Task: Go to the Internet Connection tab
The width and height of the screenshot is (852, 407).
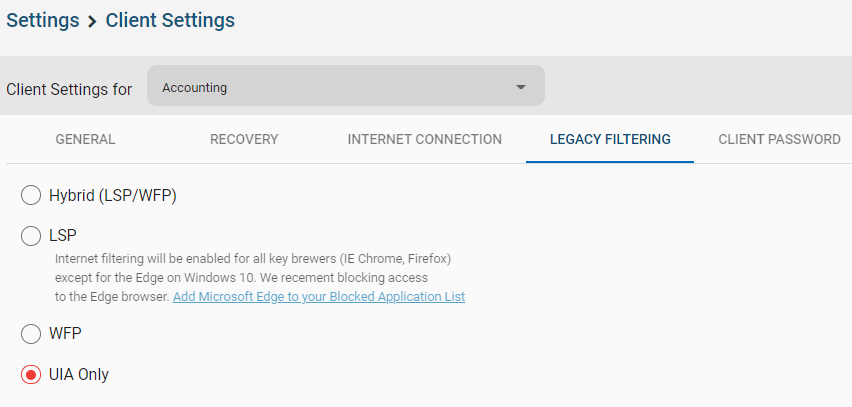Action: (x=424, y=140)
